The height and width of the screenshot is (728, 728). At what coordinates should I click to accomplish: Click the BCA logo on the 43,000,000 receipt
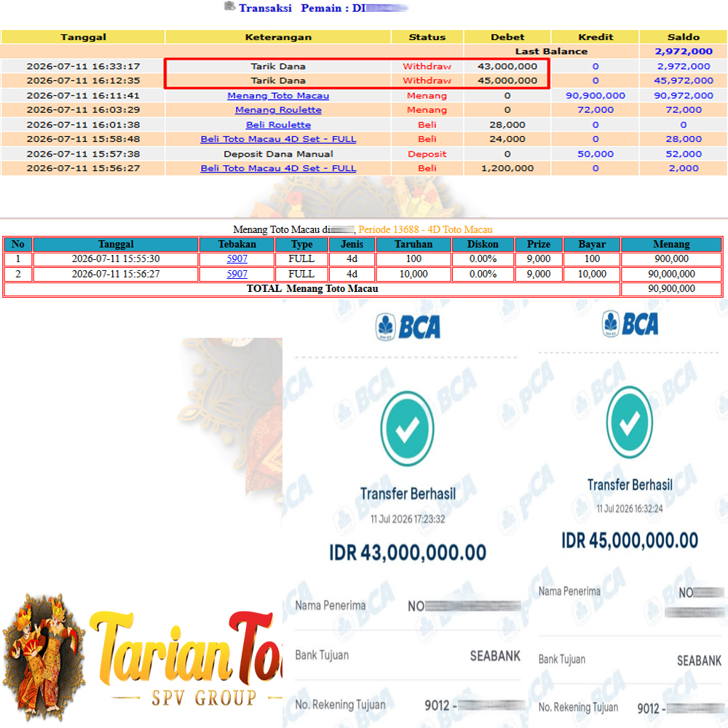coord(408,327)
